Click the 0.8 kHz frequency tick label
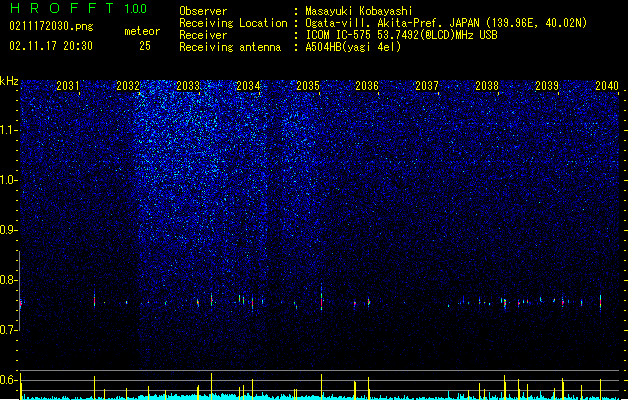Viewport: 629px width, 400px height. tap(9, 280)
